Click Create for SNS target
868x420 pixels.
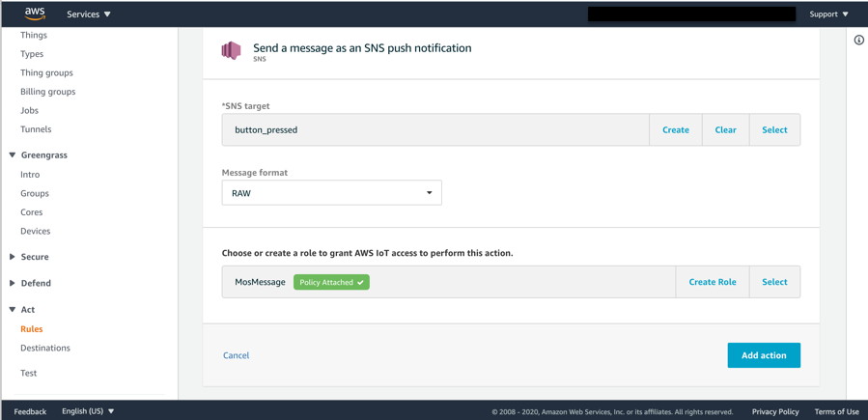click(675, 130)
